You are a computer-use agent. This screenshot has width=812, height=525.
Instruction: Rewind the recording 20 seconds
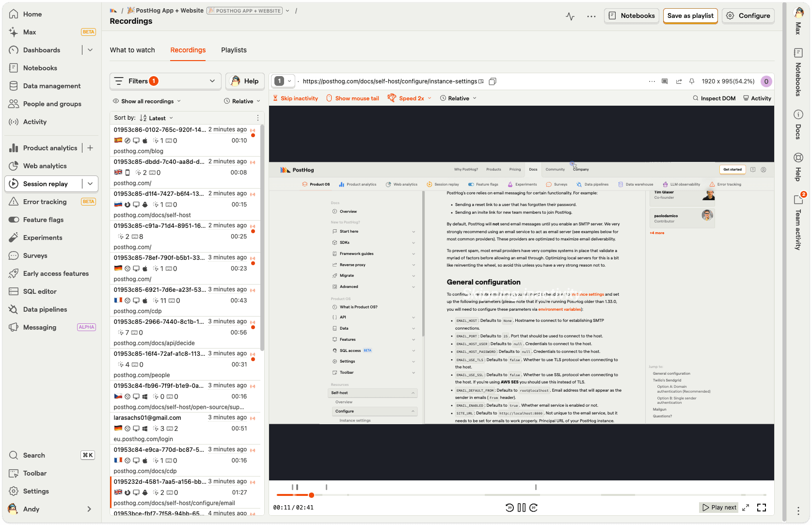(x=509, y=508)
